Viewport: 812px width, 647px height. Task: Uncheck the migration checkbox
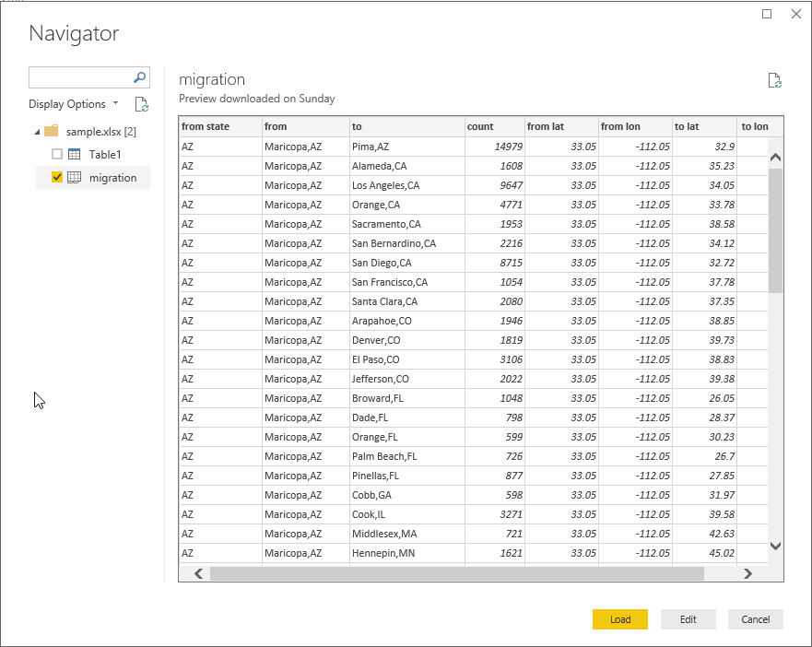tap(57, 177)
